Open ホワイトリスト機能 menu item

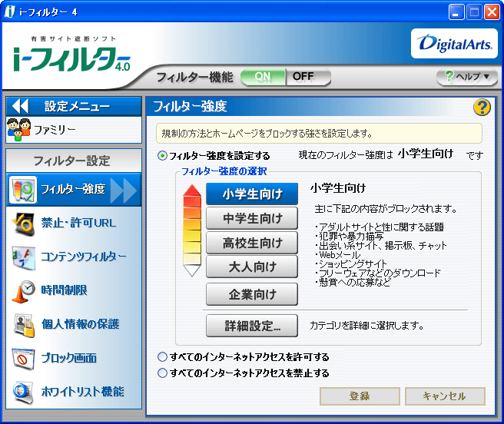coord(74,393)
